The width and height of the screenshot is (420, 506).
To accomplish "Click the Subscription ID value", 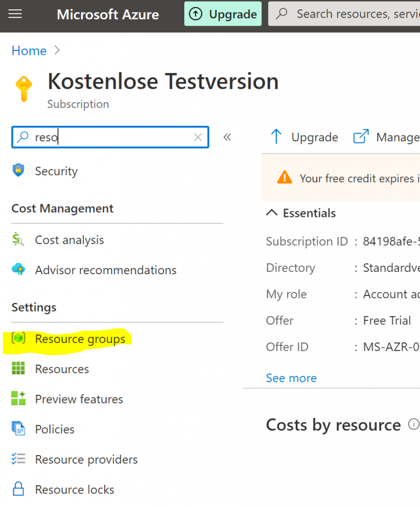I will coord(391,241).
